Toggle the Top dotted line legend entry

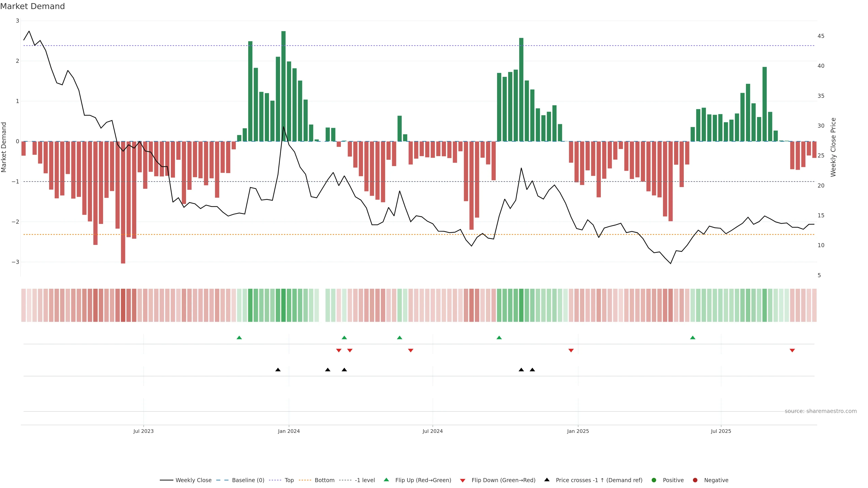(x=289, y=480)
